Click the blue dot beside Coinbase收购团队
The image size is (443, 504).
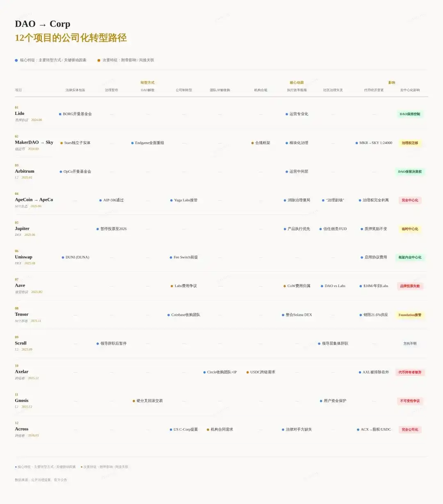[169, 315]
